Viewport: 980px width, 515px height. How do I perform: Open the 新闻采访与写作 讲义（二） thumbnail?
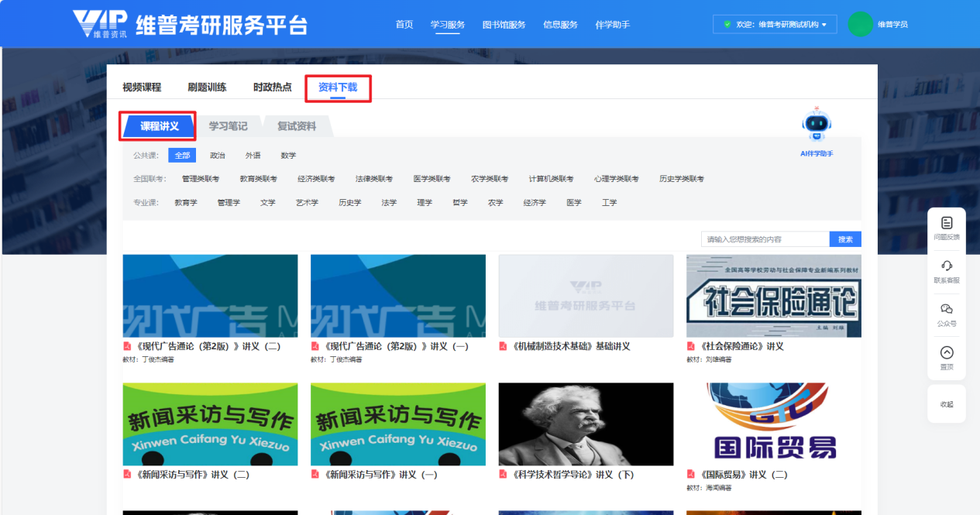point(210,424)
